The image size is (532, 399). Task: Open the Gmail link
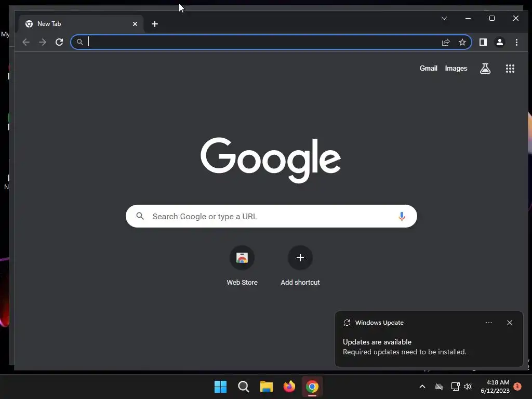pos(428,68)
